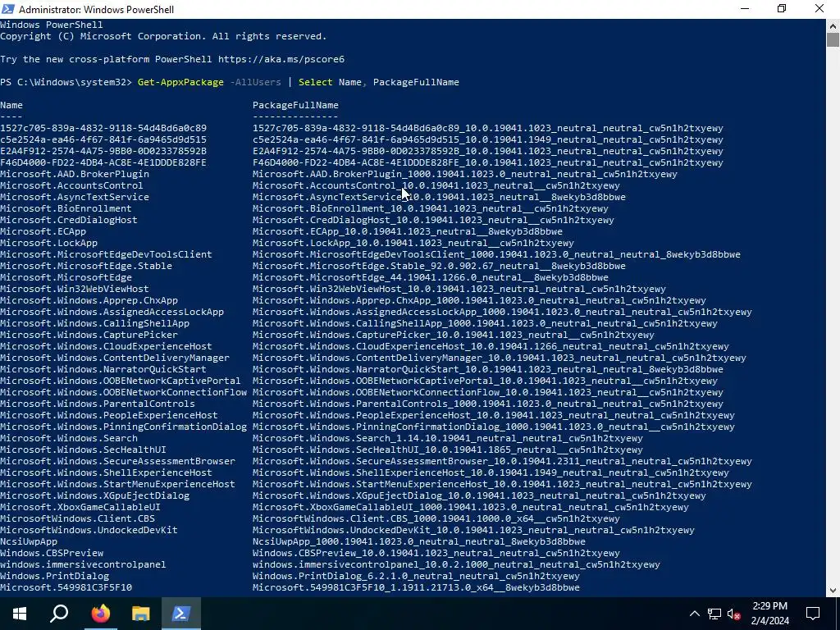This screenshot has width=840, height=630.
Task: Click the Name column header
Action: tap(11, 105)
